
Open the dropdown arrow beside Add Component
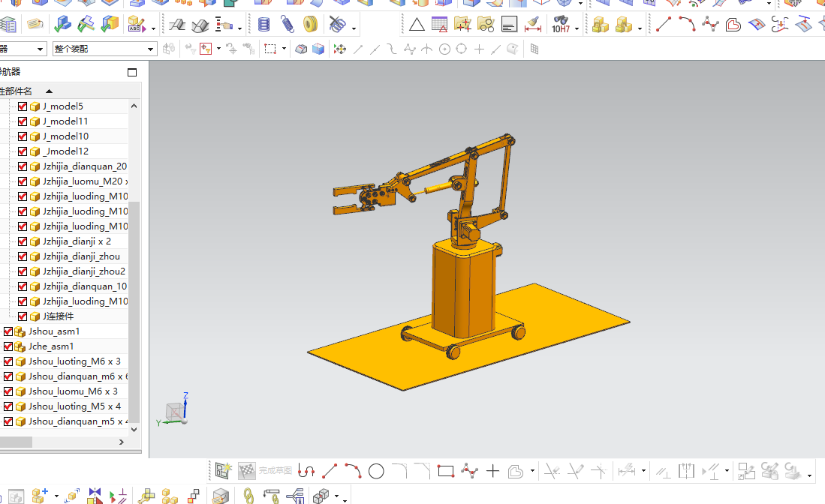(56, 496)
